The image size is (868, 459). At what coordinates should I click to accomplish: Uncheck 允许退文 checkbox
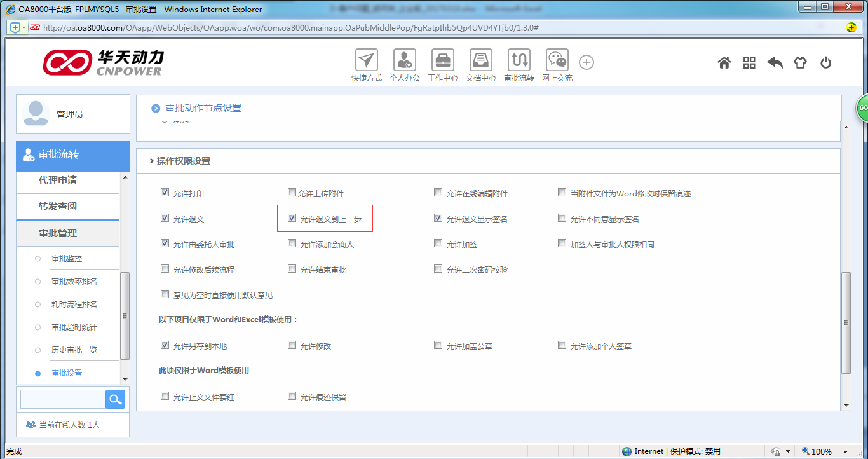click(165, 218)
